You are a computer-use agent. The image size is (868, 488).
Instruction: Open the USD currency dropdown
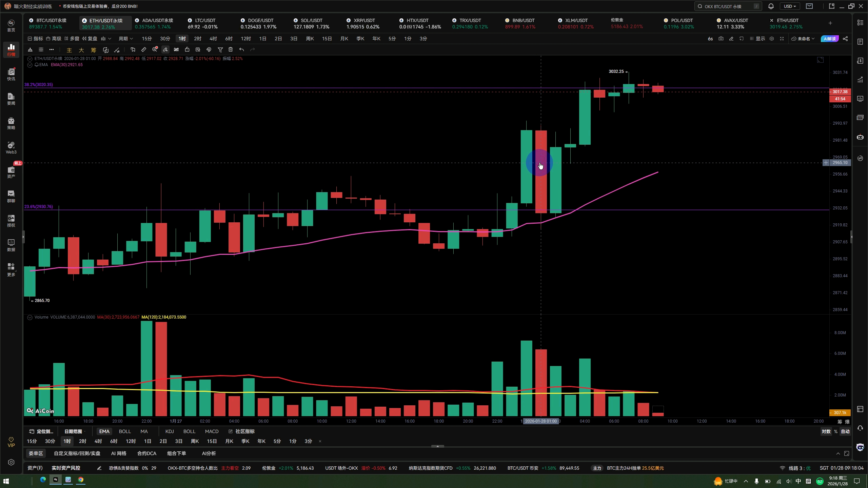click(x=790, y=6)
